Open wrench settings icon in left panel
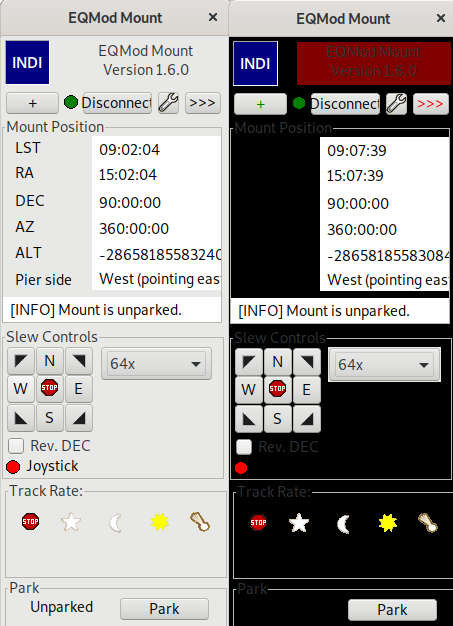The image size is (453, 626). coord(168,103)
